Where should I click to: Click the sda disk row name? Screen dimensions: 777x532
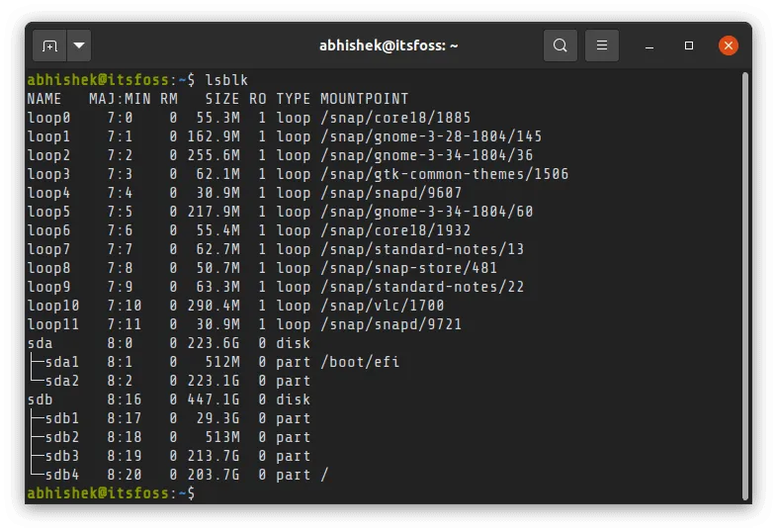coord(40,343)
